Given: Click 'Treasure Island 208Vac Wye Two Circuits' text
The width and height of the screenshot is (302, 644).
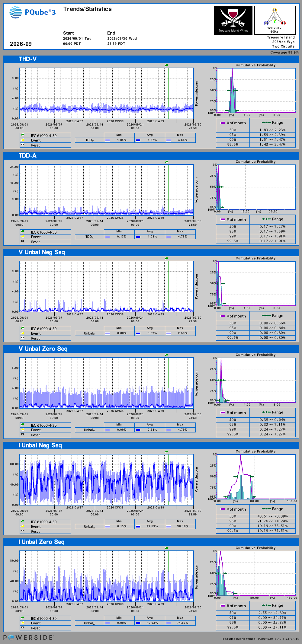Looking at the screenshot, I should tap(281, 42).
